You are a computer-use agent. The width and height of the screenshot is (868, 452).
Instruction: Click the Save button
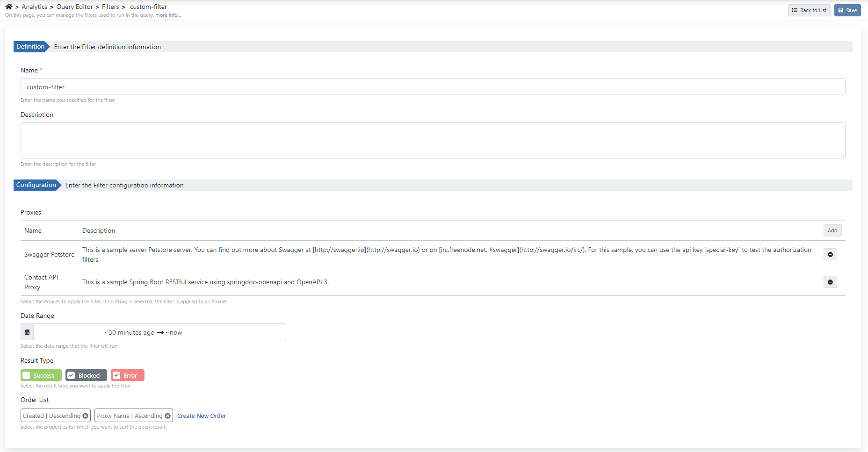(x=847, y=10)
